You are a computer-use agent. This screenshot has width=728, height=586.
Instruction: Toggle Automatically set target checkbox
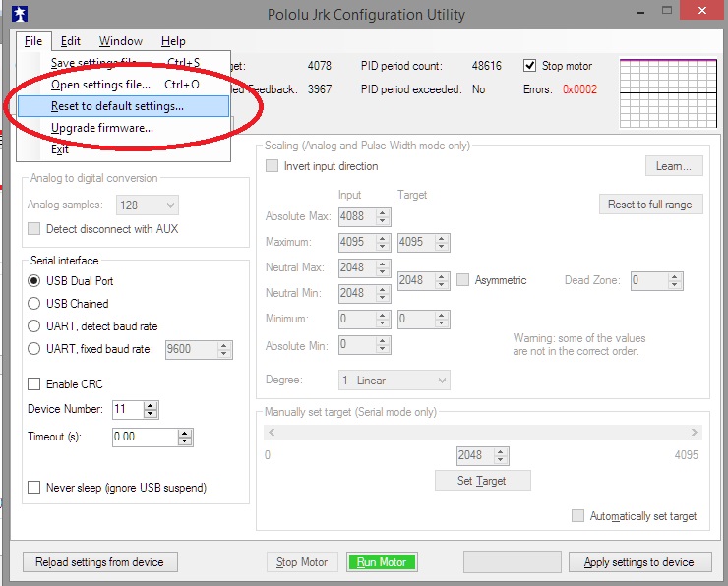(x=578, y=516)
